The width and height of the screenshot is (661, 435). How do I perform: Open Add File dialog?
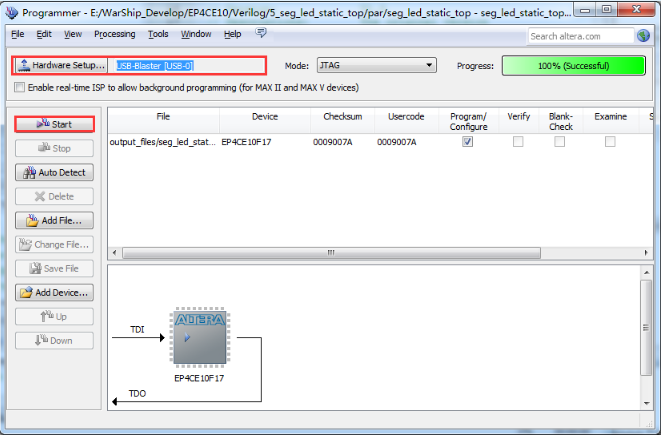55,220
